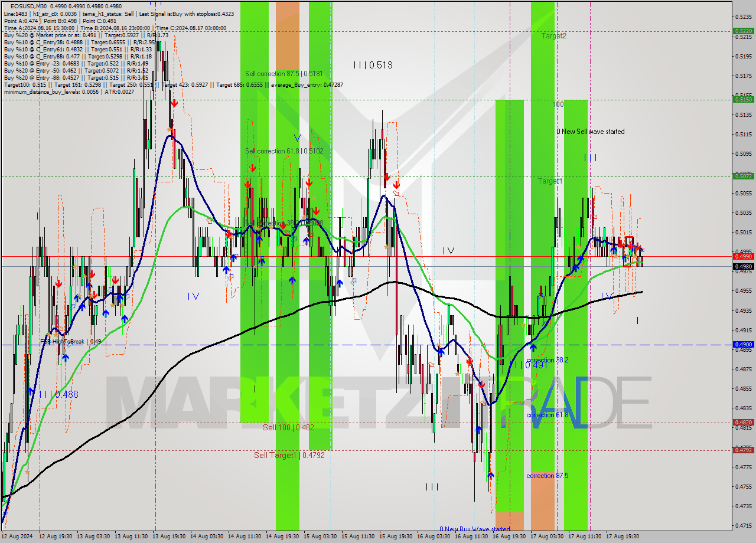
Task: Select the red 0.4820 price tag
Action: point(742,423)
